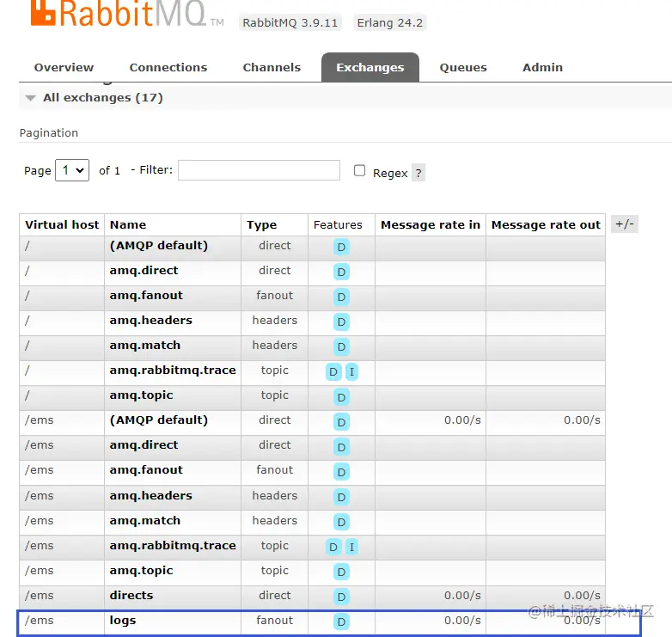Image resolution: width=672 pixels, height=637 pixels.
Task: Click D badge on /ems amq.topic row
Action: point(341,572)
